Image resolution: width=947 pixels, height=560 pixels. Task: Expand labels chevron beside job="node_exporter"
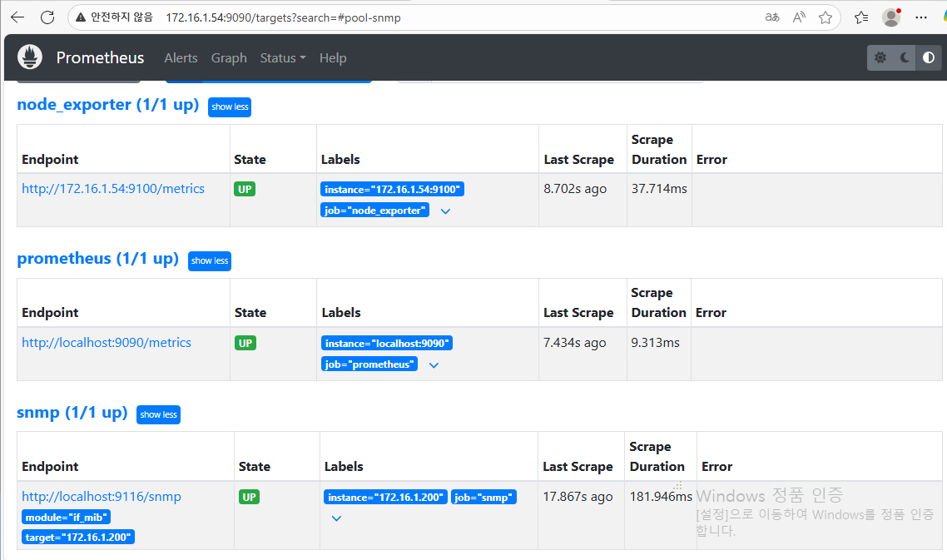tap(445, 211)
